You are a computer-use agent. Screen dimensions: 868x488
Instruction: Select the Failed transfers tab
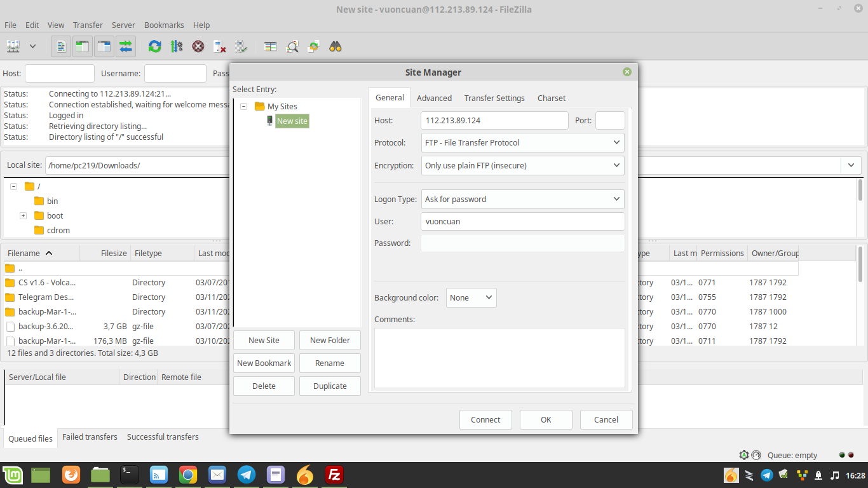[x=90, y=437]
